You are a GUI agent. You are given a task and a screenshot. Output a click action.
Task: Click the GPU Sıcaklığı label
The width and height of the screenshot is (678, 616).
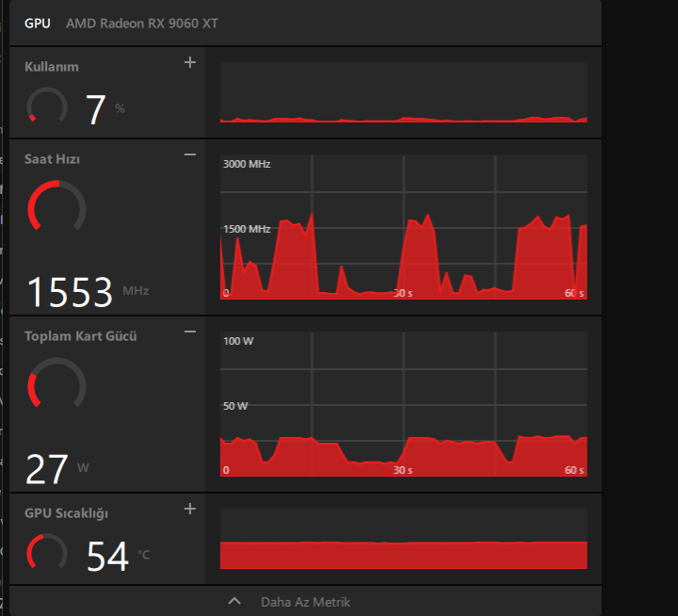66,513
